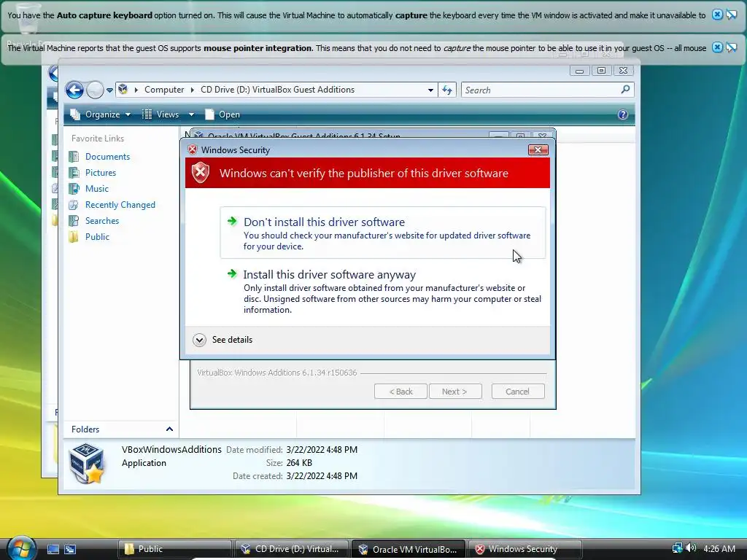Refresh the Explorer folder view
The width and height of the screenshot is (747, 560).
click(447, 90)
